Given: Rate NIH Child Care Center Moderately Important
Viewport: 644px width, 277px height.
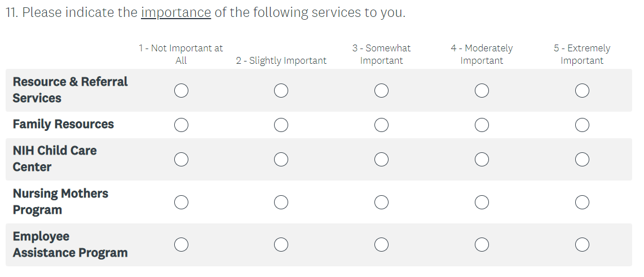Looking at the screenshot, I should [482, 160].
